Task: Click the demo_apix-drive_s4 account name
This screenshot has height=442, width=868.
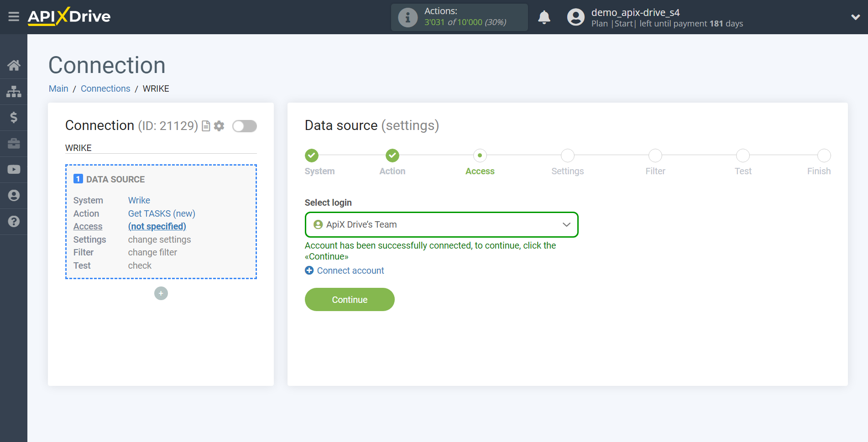Action: (635, 12)
